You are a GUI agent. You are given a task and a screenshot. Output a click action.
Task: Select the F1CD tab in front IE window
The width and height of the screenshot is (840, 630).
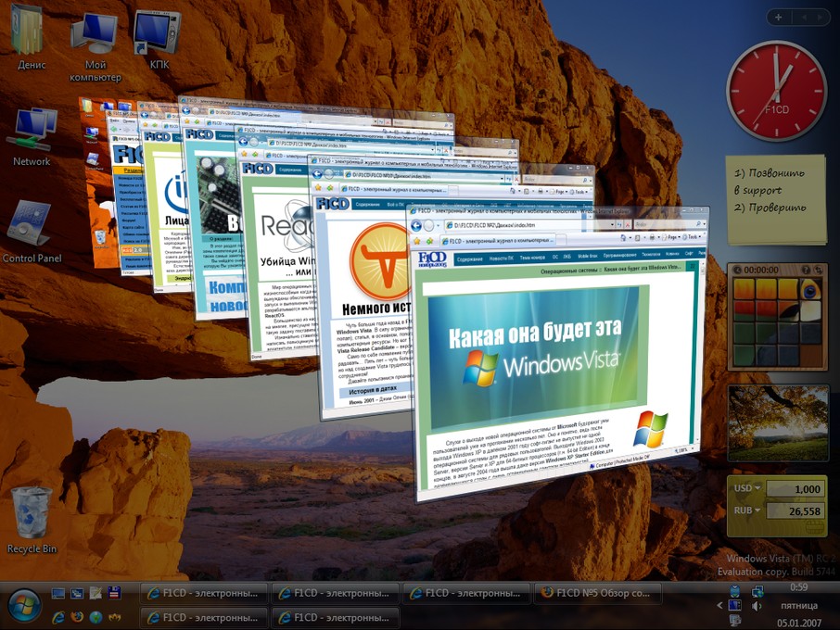coord(498,241)
